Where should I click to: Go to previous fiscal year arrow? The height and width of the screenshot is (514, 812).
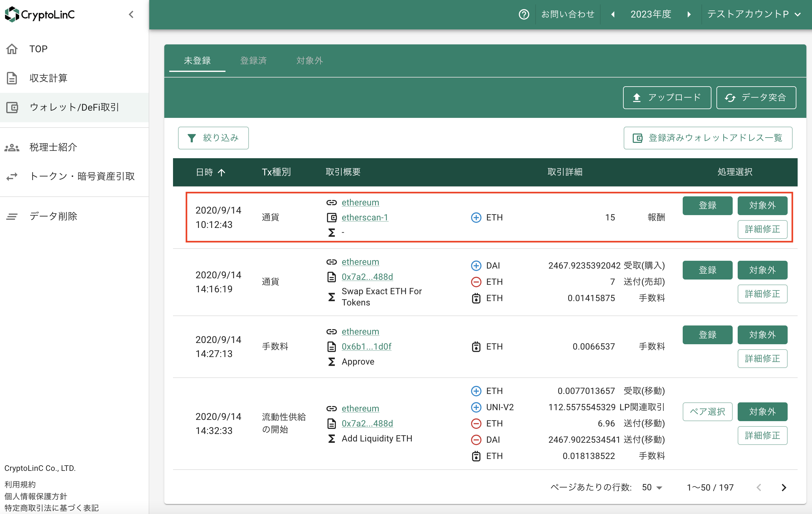pyautogui.click(x=613, y=14)
